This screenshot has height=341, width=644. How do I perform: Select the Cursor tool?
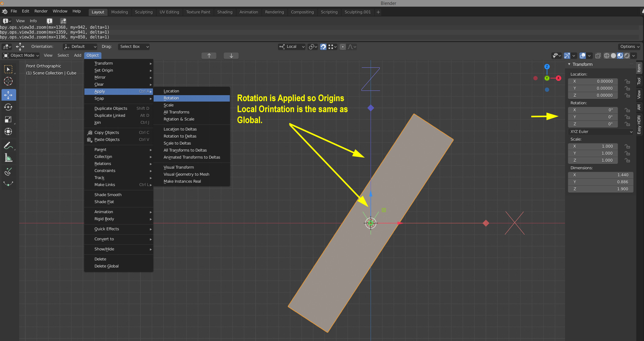pyautogui.click(x=8, y=81)
